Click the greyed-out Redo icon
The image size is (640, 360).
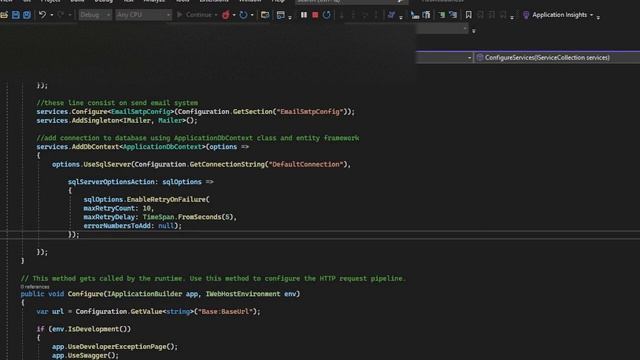(61, 15)
